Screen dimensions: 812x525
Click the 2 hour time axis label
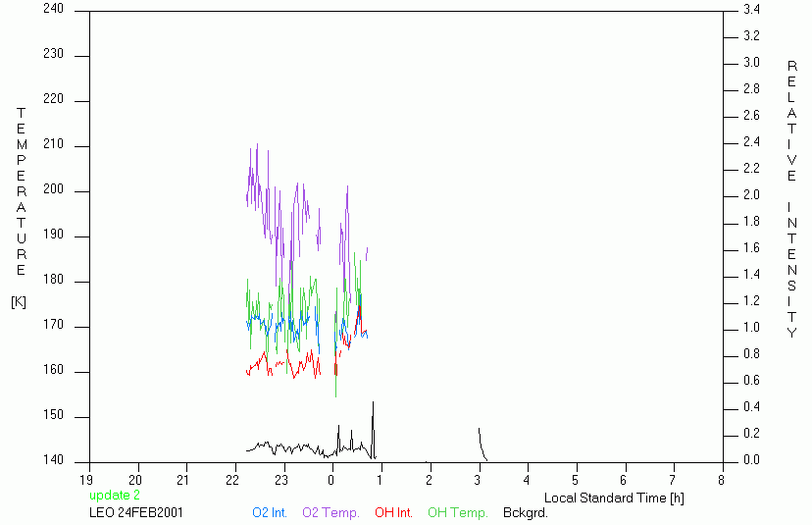[x=429, y=480]
